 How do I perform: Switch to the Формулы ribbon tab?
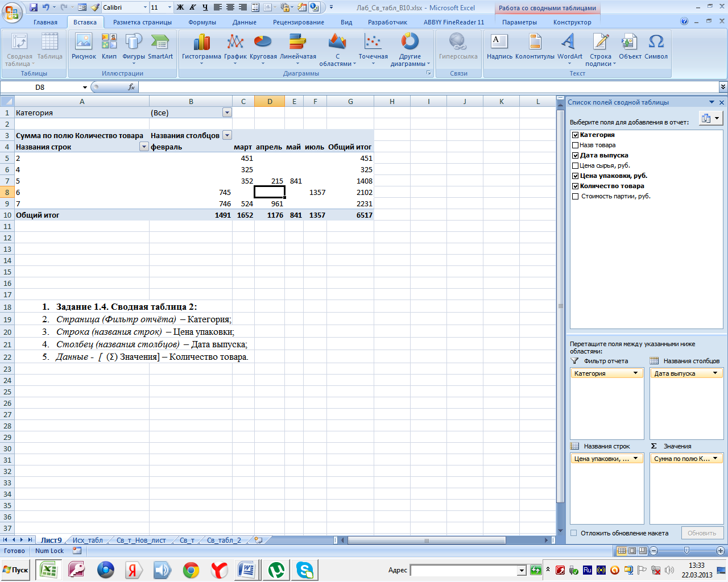point(202,22)
